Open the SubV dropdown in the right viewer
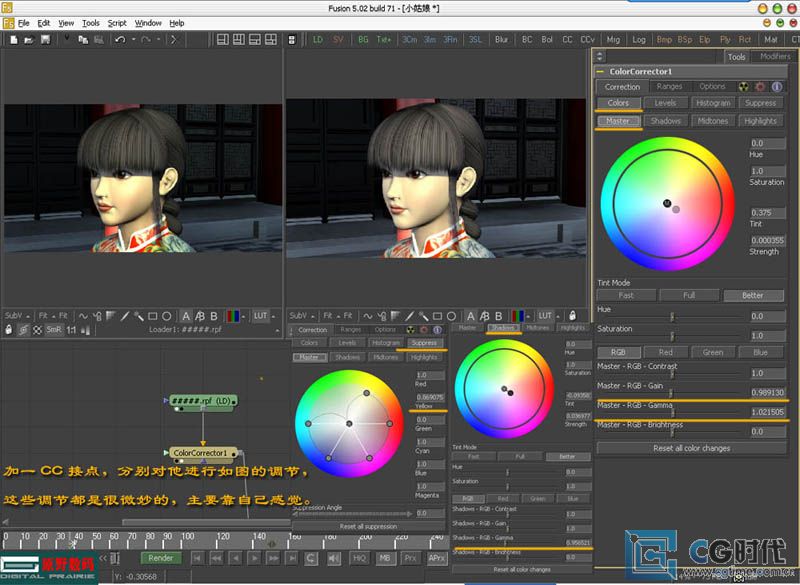Viewport: 800px width, 585px height. [302, 316]
